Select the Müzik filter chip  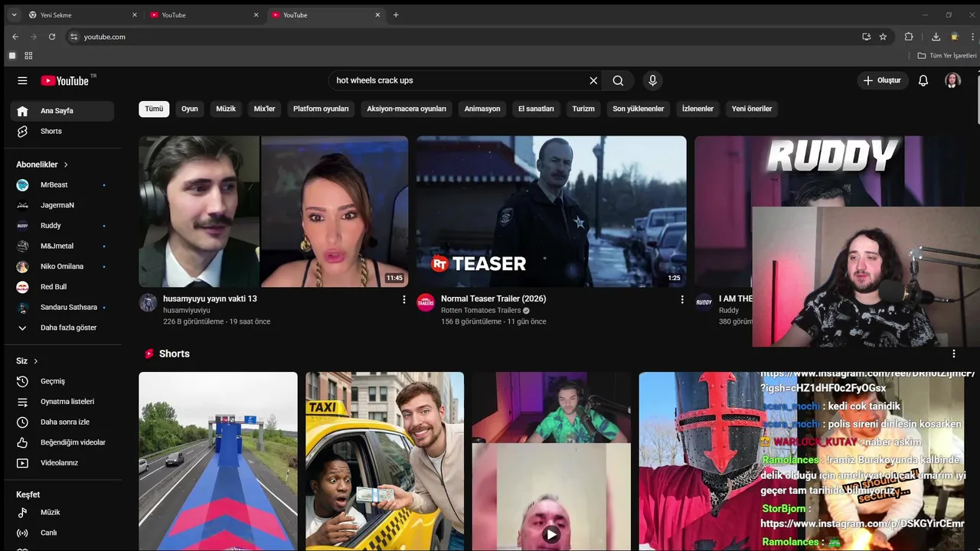click(x=226, y=109)
